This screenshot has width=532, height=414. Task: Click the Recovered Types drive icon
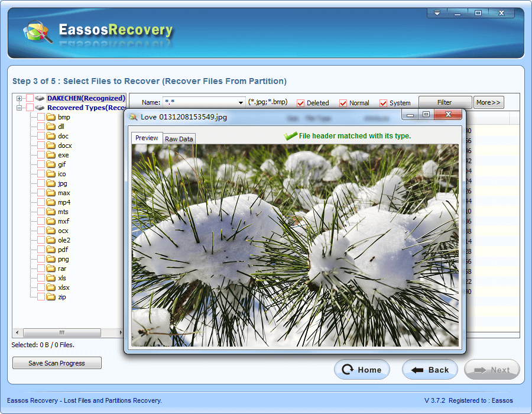click(x=40, y=108)
